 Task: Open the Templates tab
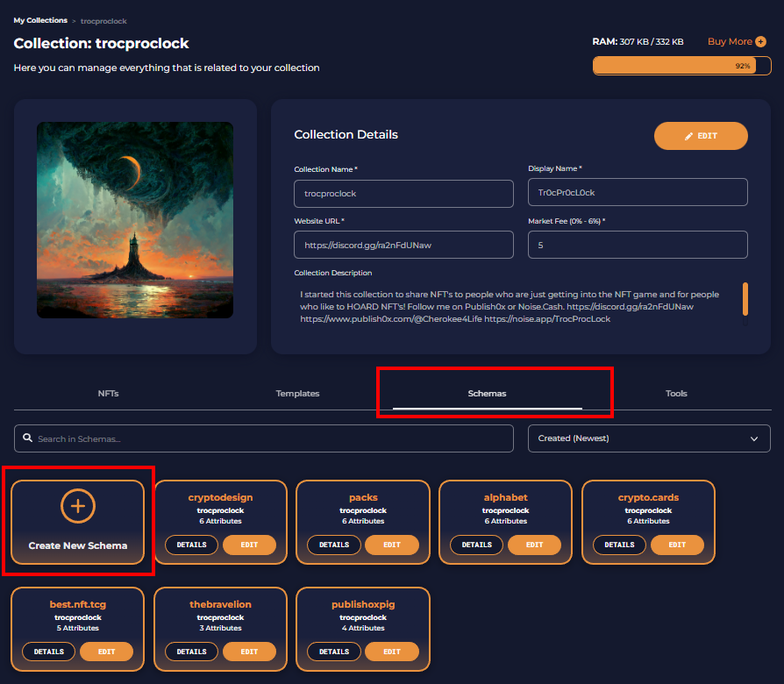pos(297,394)
